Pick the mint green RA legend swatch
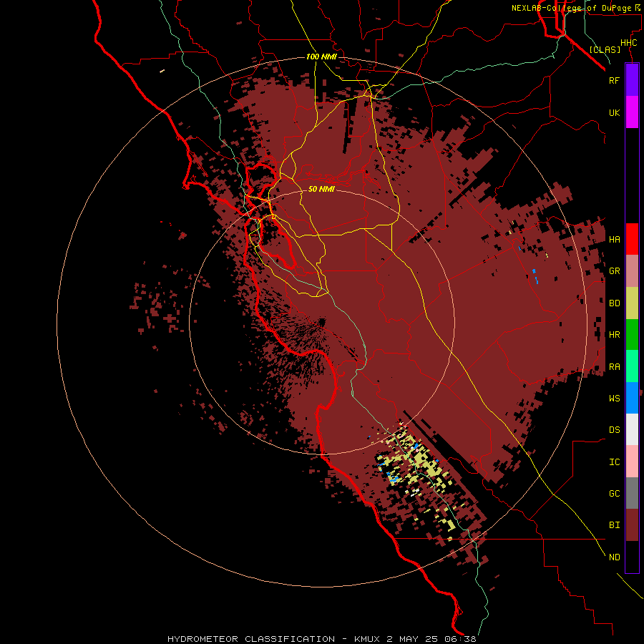 632,366
